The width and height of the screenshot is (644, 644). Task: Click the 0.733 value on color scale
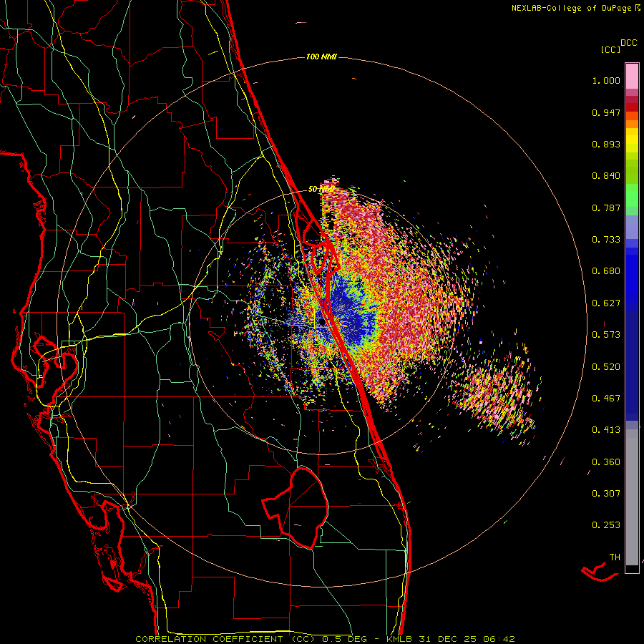tap(606, 240)
